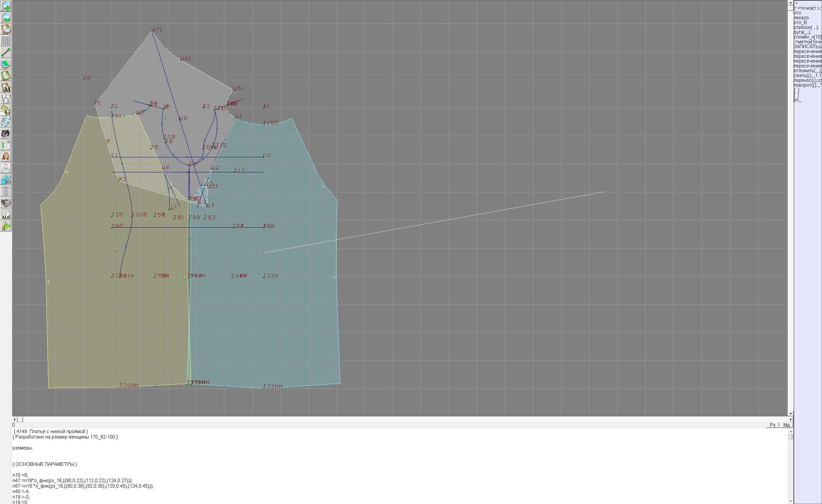Select the line segment tool

tap(6, 52)
